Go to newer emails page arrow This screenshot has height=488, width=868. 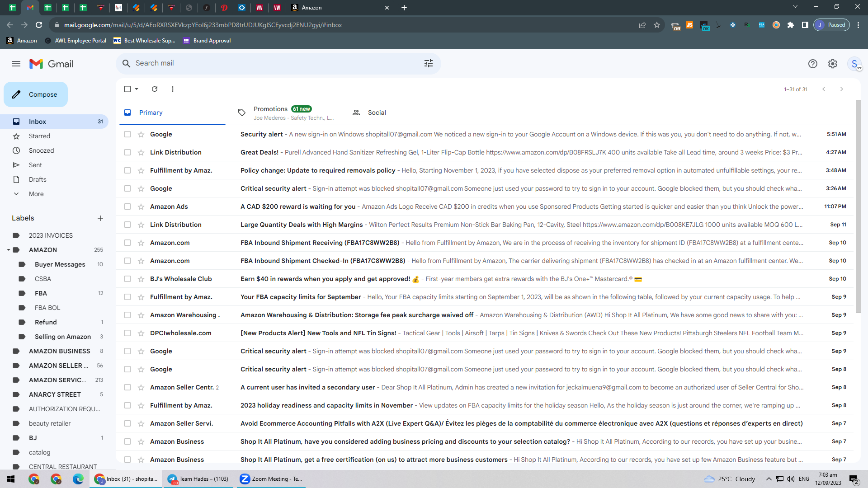(x=824, y=89)
